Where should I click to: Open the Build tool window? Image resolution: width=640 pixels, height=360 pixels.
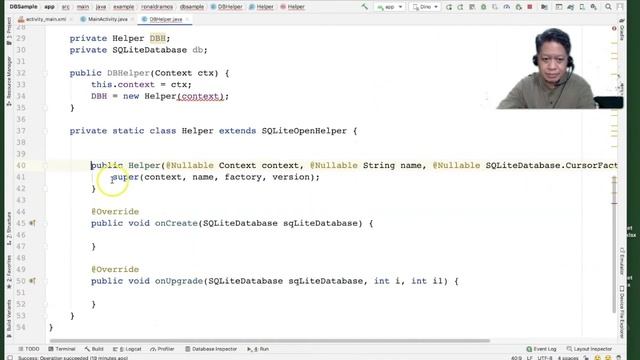pos(94,349)
